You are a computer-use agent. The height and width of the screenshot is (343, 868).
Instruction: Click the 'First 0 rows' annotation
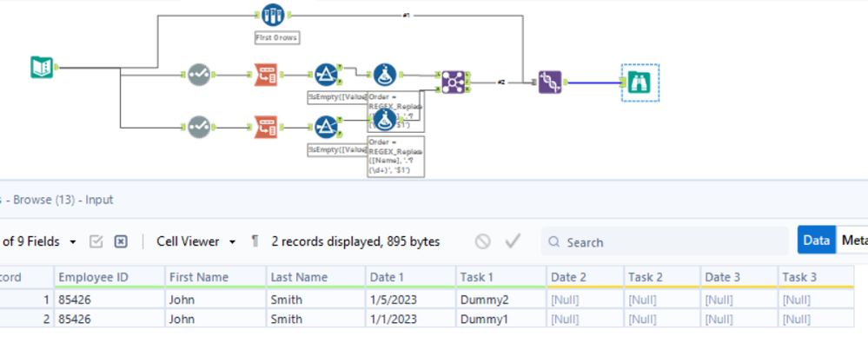(x=277, y=37)
